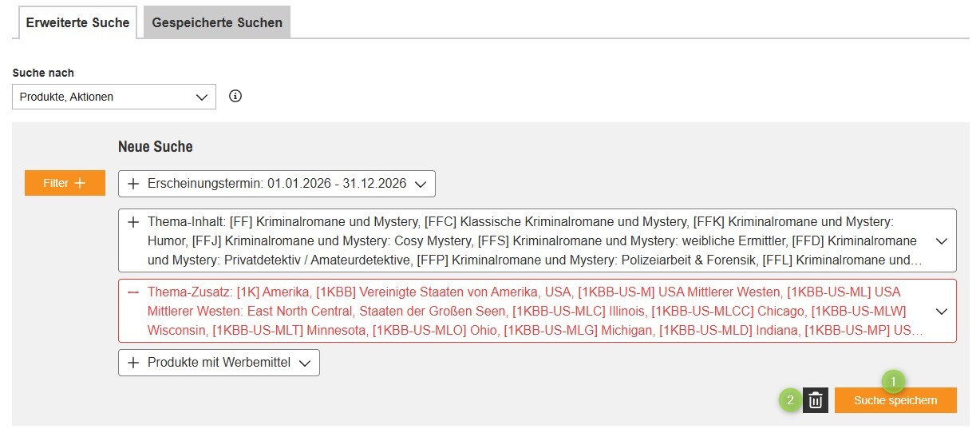
Task: Click Suche speichern button
Action: tap(895, 400)
